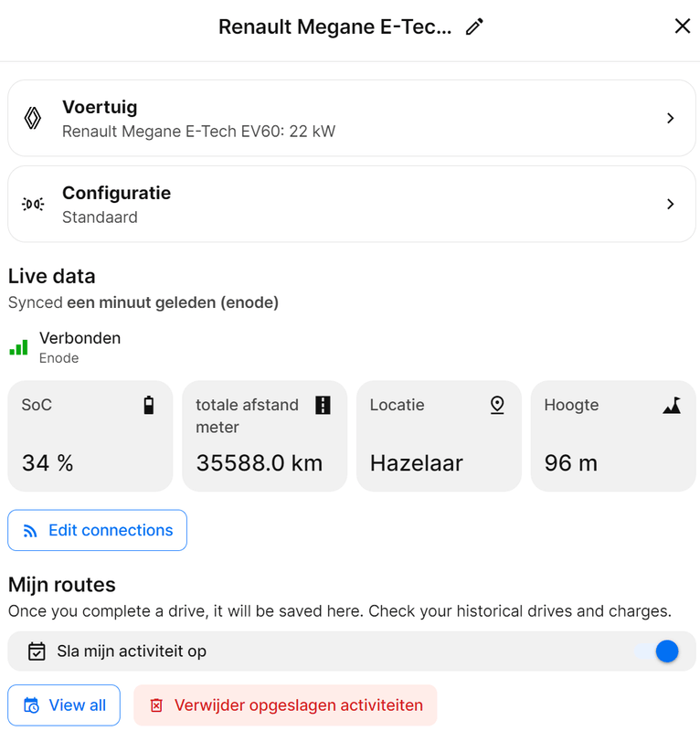Click Verwijder opgeslagen activiteiten button
This screenshot has width=700, height=731.
pos(285,705)
